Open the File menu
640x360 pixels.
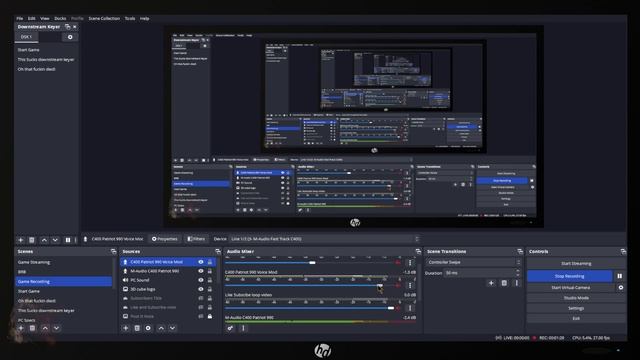click(x=20, y=18)
